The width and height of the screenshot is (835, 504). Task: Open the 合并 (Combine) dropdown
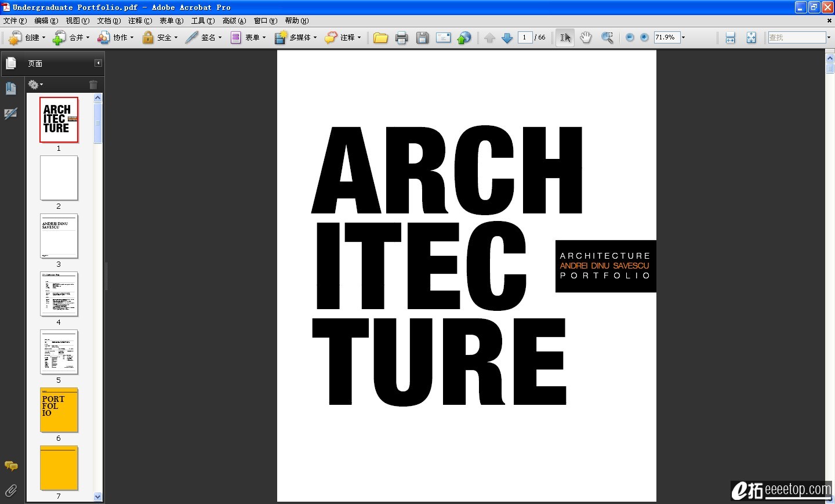point(71,38)
